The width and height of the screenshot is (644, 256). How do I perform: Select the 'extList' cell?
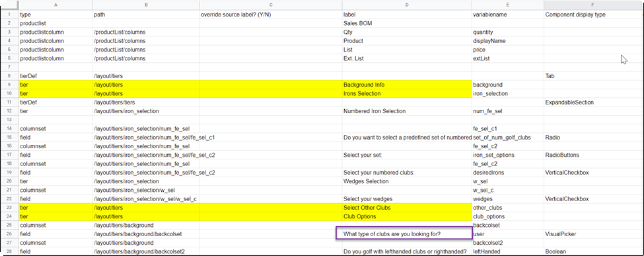[x=508, y=58]
